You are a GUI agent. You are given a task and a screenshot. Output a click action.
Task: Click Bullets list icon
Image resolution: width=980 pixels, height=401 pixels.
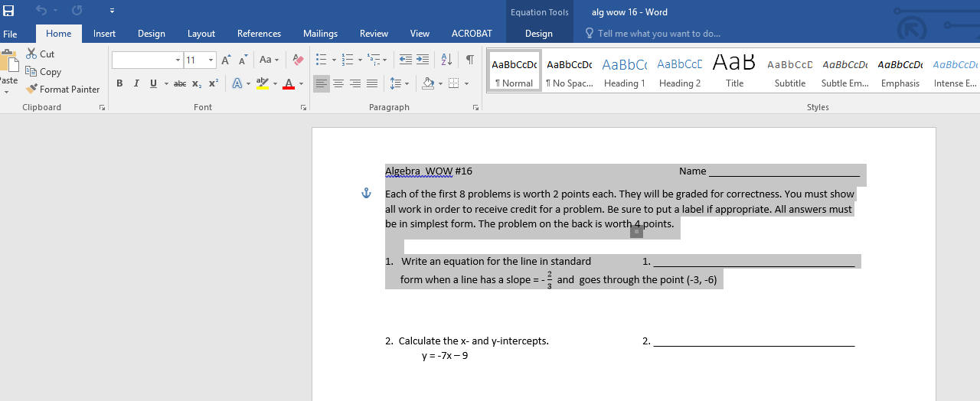[x=322, y=60]
